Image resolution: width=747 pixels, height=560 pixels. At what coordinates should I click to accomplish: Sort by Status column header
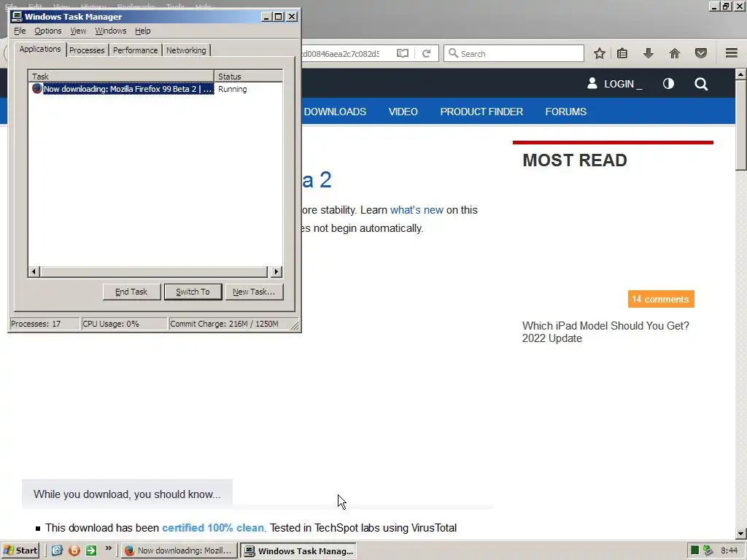click(248, 76)
